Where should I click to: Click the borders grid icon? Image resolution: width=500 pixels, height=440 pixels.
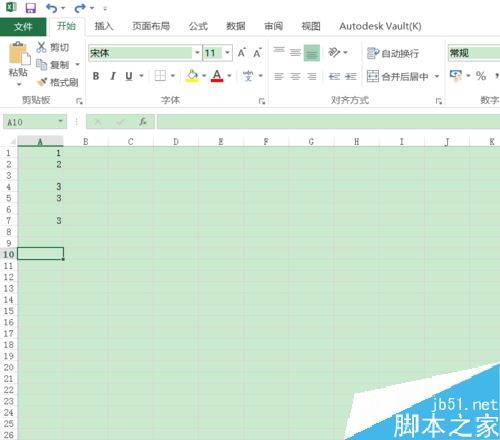pos(160,76)
